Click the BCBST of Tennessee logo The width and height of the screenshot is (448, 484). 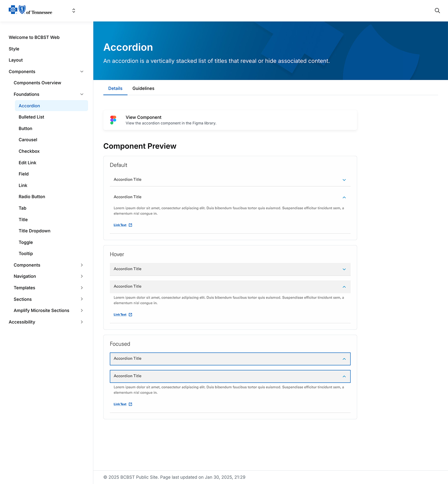pos(30,10)
